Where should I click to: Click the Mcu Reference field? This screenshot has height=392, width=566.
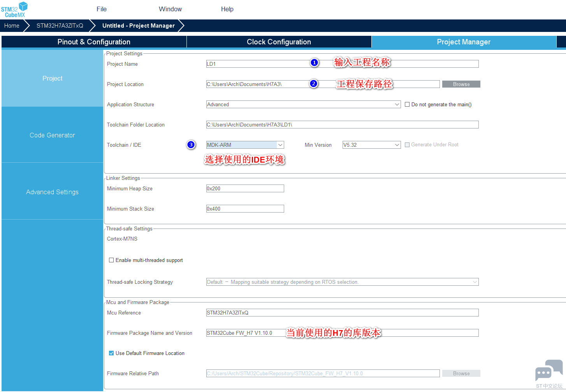click(x=342, y=313)
